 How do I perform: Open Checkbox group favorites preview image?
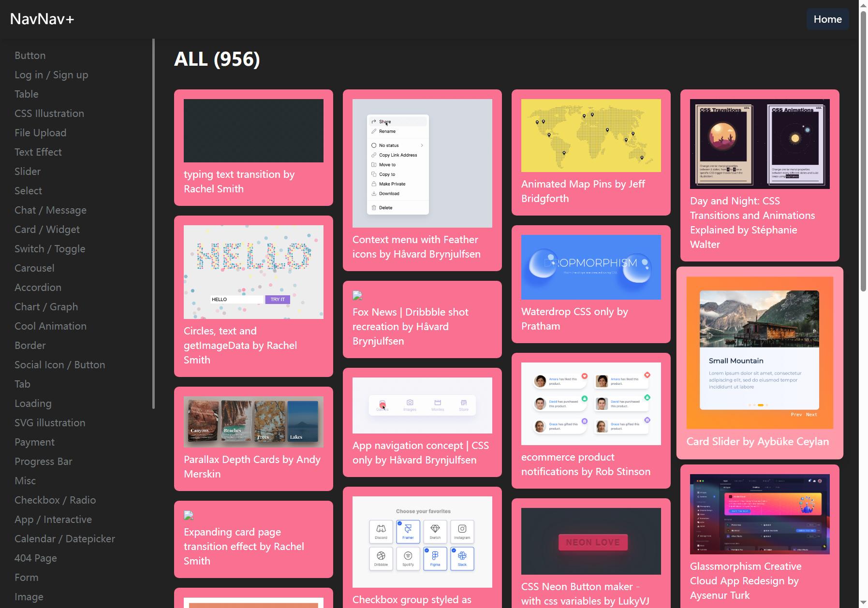click(x=422, y=542)
